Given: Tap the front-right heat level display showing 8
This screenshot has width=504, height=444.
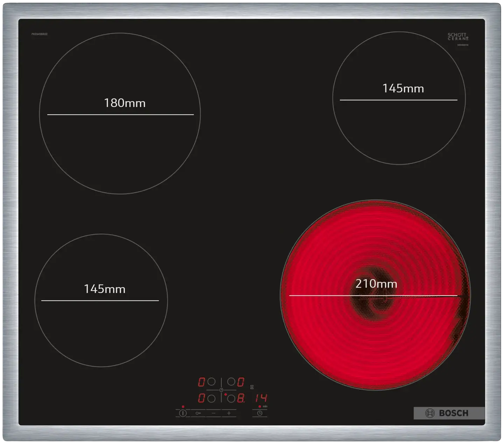Looking at the screenshot, I should tap(241, 398).
